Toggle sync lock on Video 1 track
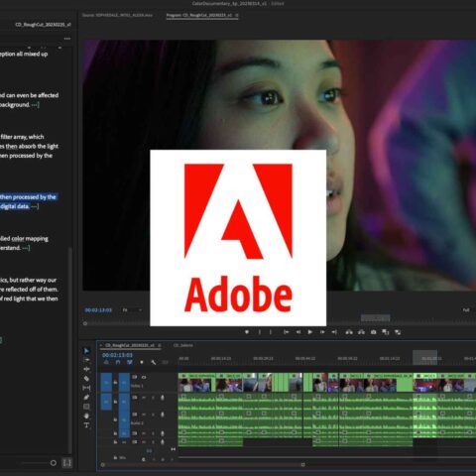This screenshot has height=476, width=476. (x=135, y=377)
